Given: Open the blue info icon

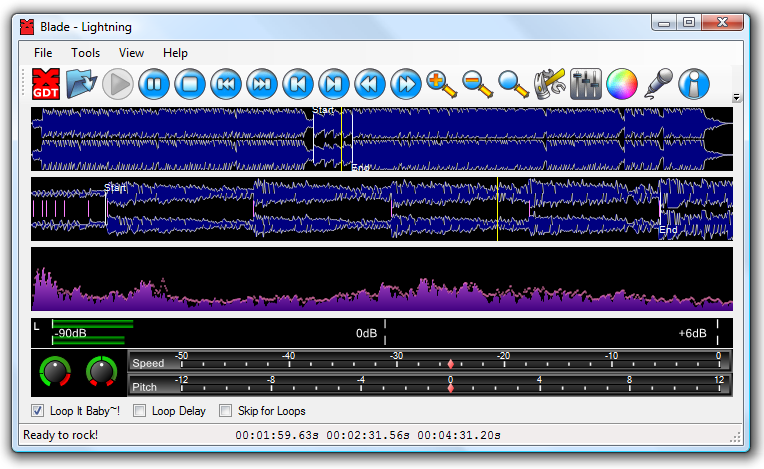Looking at the screenshot, I should pyautogui.click(x=694, y=84).
